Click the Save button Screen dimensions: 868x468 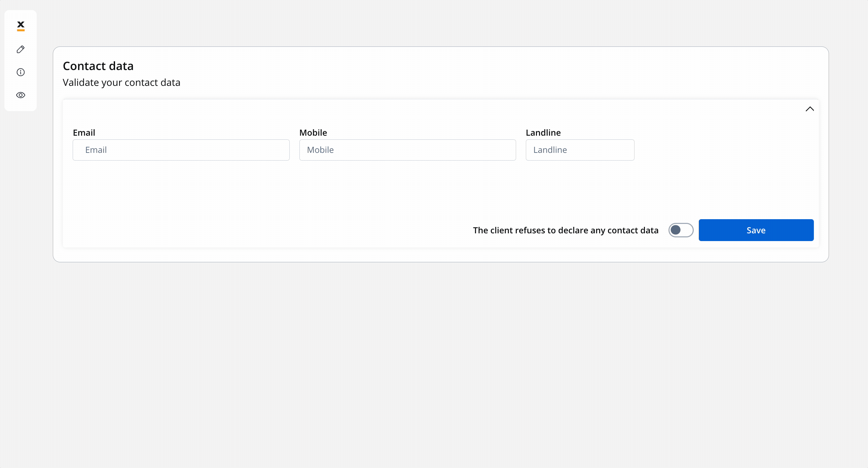click(x=756, y=230)
